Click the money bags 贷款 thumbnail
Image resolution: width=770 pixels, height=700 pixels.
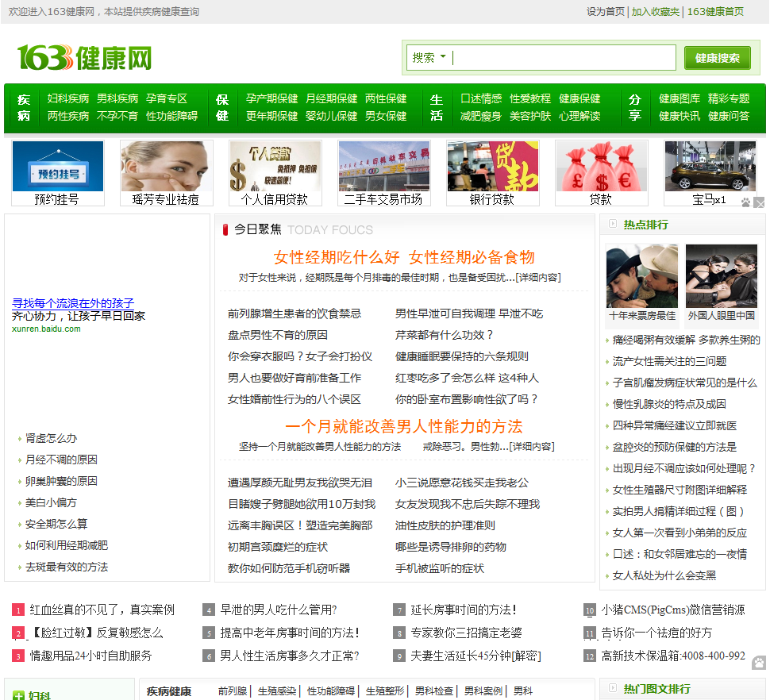[602, 173]
